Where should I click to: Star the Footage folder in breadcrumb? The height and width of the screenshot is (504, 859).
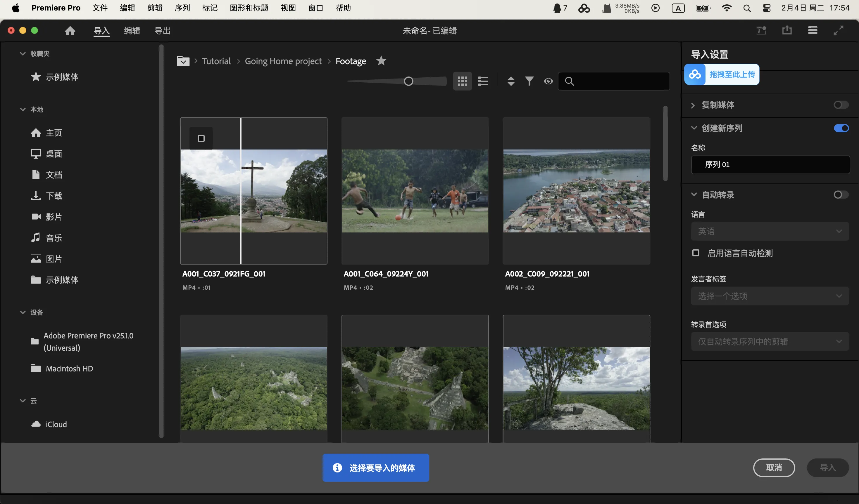tap(381, 61)
